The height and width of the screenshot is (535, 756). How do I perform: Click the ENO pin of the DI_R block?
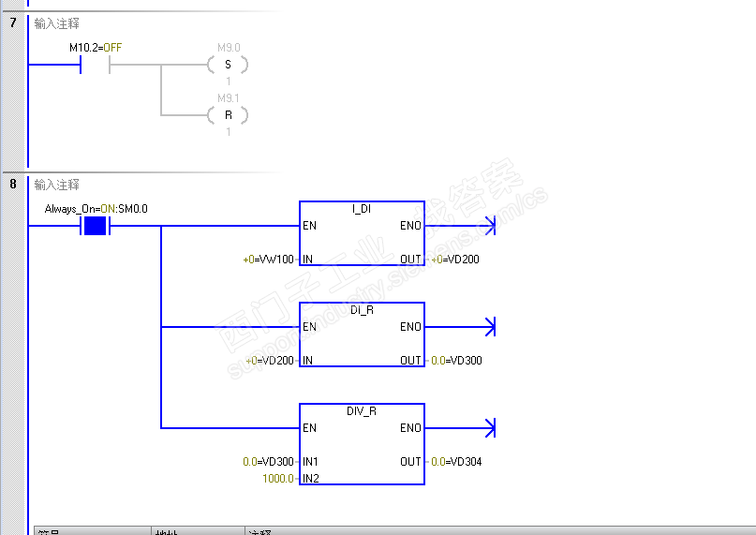(410, 327)
